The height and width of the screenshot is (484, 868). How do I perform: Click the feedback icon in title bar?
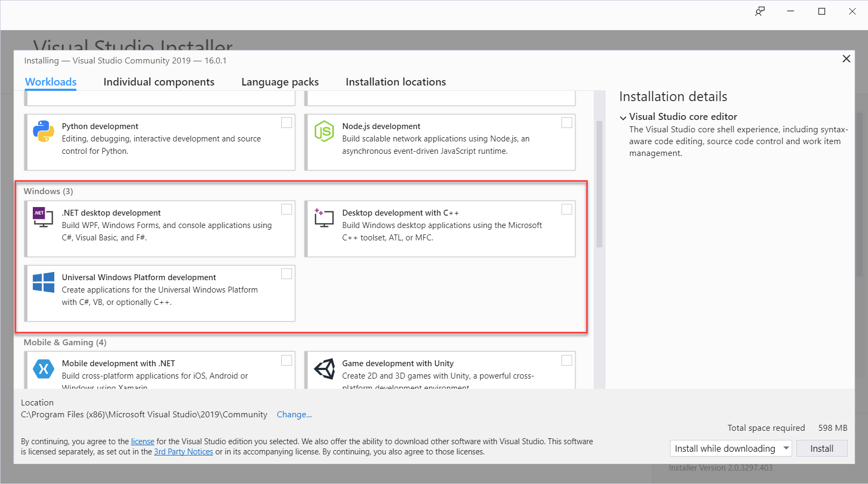759,11
